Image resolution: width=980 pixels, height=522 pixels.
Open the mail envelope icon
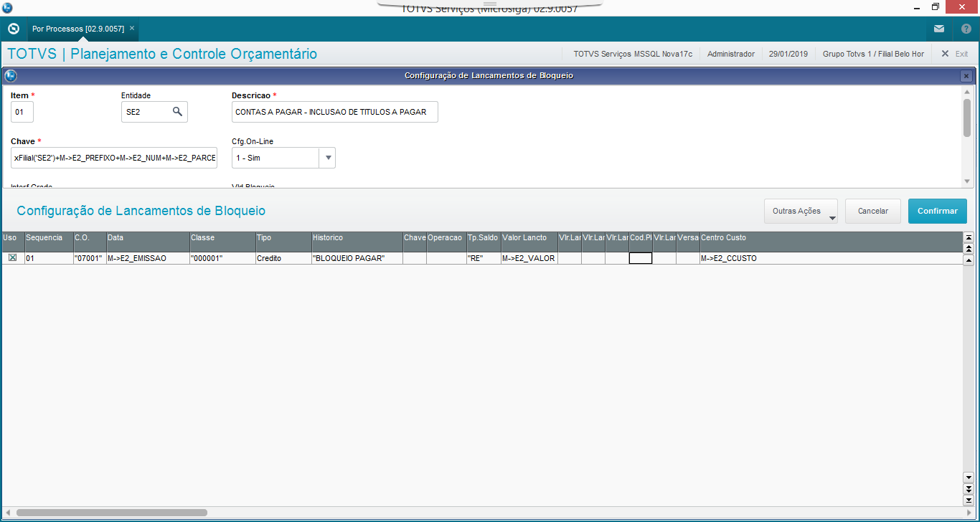939,29
